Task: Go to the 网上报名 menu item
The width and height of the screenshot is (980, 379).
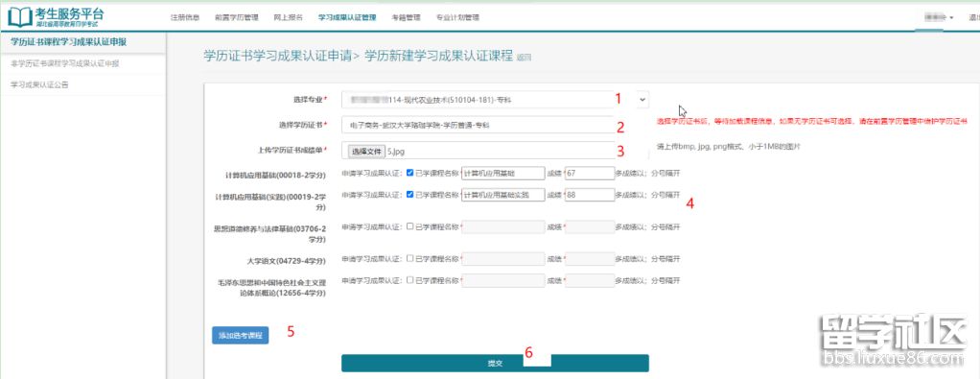Action: [x=288, y=17]
